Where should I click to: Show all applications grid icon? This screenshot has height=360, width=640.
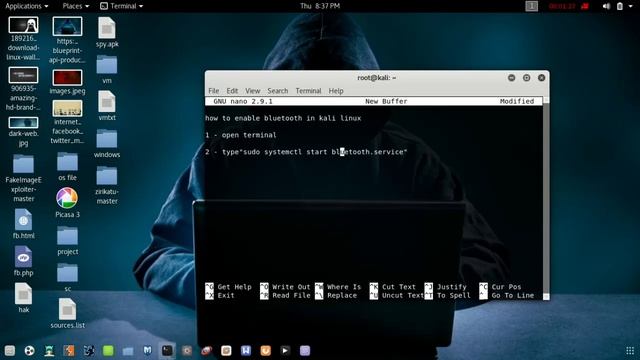tap(630, 351)
